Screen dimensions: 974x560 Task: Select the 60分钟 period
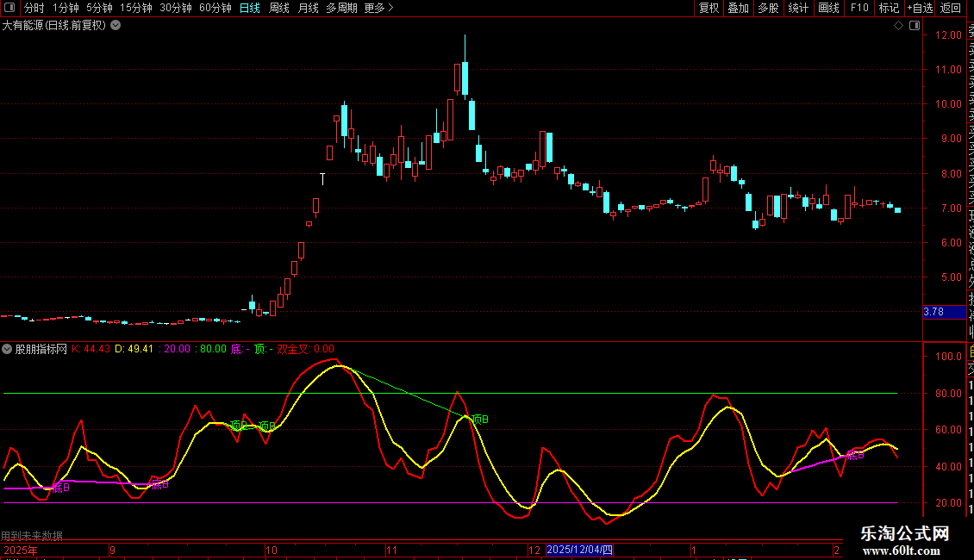tap(215, 8)
